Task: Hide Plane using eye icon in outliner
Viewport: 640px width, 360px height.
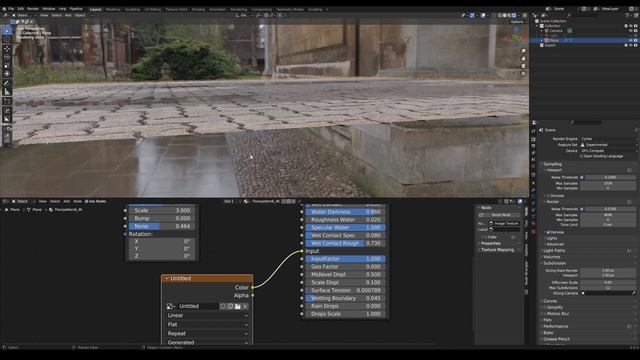Action: (631, 40)
